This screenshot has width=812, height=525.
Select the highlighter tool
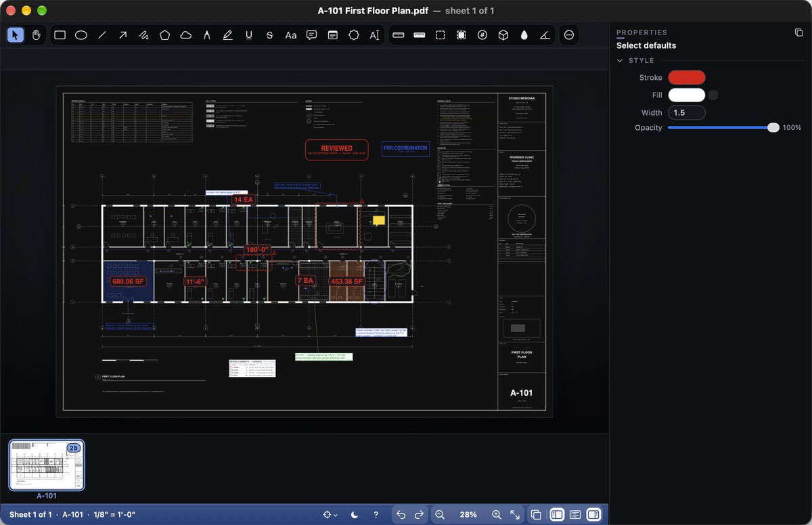tap(227, 35)
